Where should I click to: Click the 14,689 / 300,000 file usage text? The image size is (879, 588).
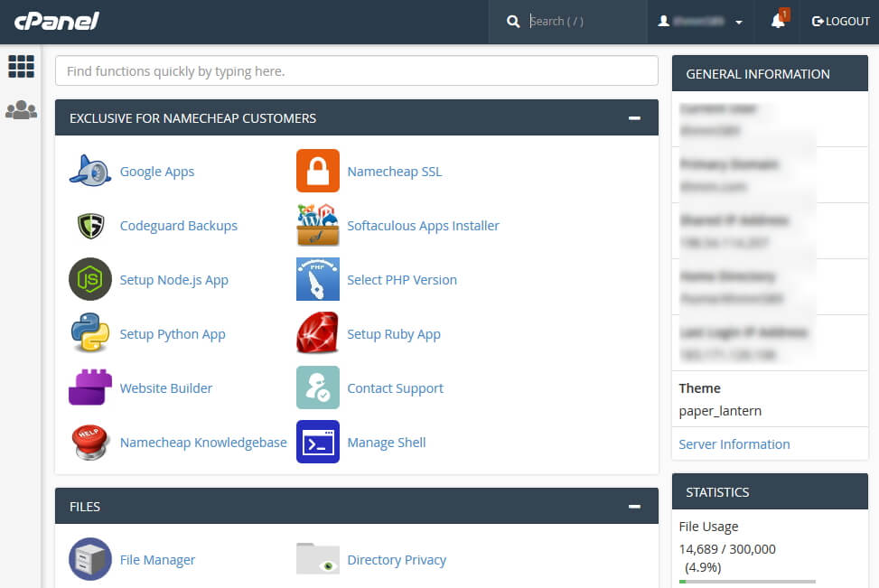[727, 549]
